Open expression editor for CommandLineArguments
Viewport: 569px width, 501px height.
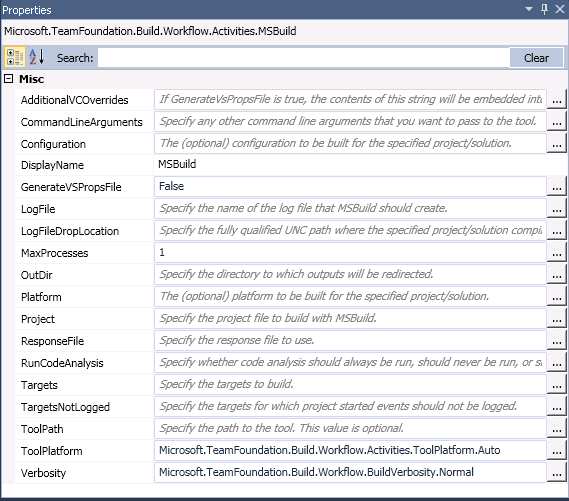point(557,122)
